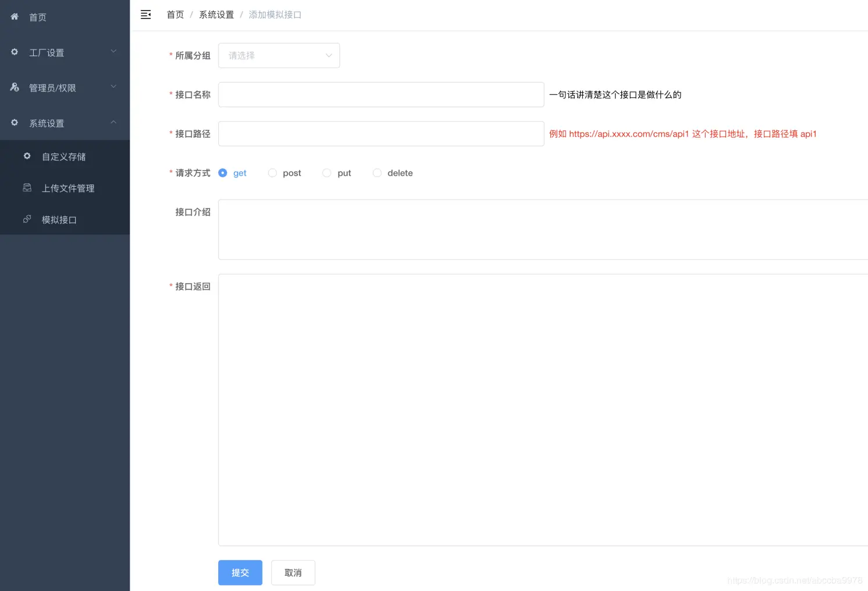Click the 提交 submit button
This screenshot has height=591, width=868.
click(240, 572)
